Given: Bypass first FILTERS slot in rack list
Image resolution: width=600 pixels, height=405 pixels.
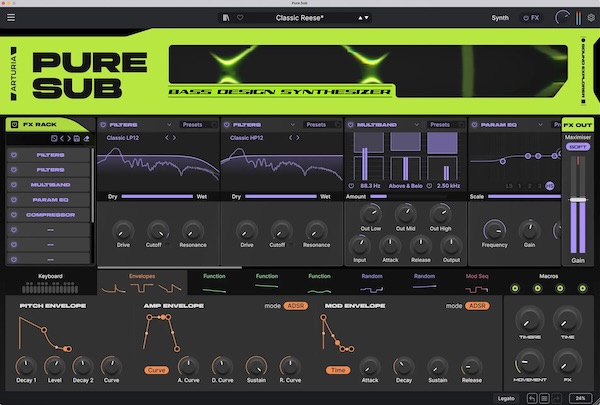Looking at the screenshot, I should coord(14,155).
